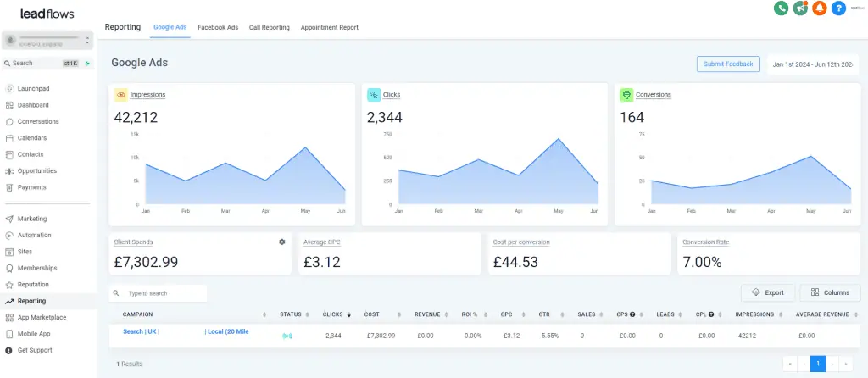The width and height of the screenshot is (868, 378).
Task: Expand the account switcher dropdown
Action: (47, 41)
